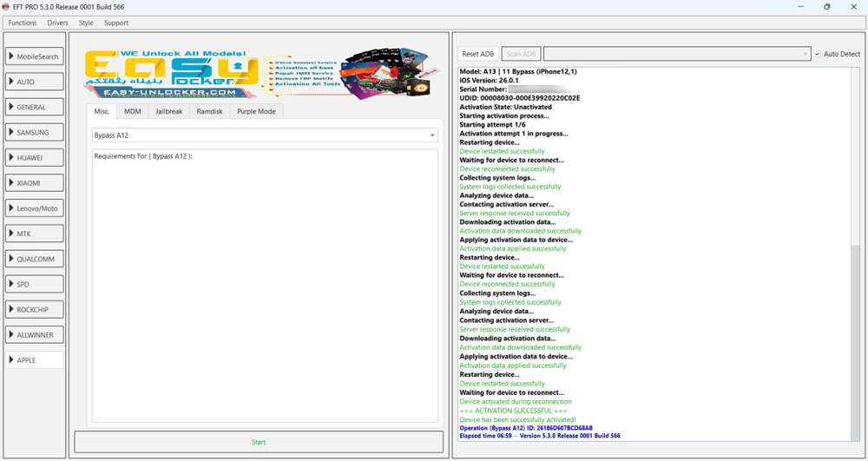Viewport: 868px width, 461px height.
Task: Expand the QUALCOMM sidebar category
Action: pyautogui.click(x=35, y=259)
